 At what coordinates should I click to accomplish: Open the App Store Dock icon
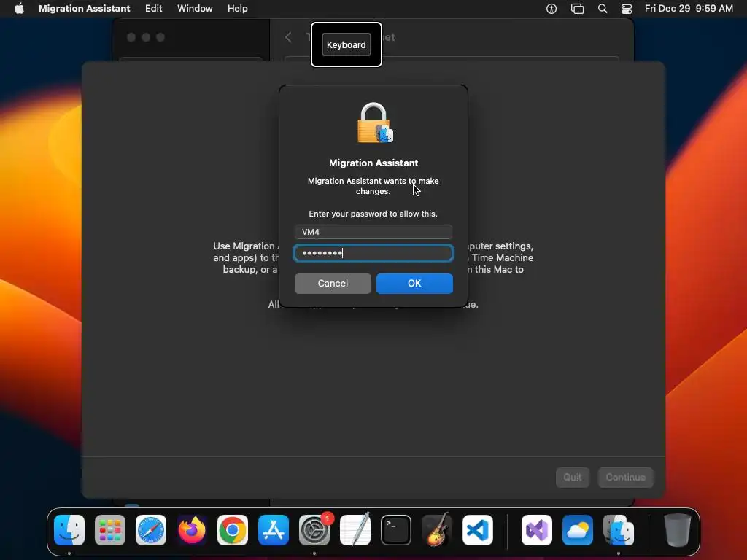(x=274, y=530)
